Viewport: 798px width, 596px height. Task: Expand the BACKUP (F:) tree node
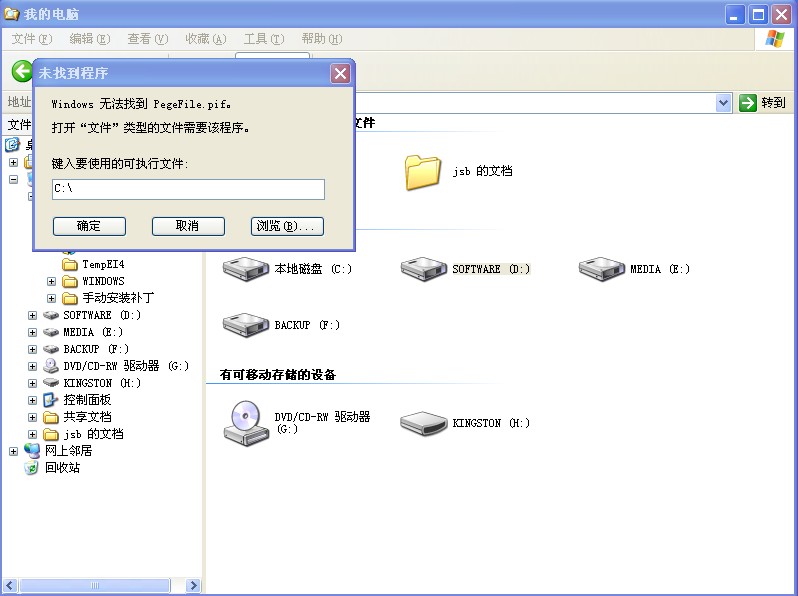coord(32,349)
